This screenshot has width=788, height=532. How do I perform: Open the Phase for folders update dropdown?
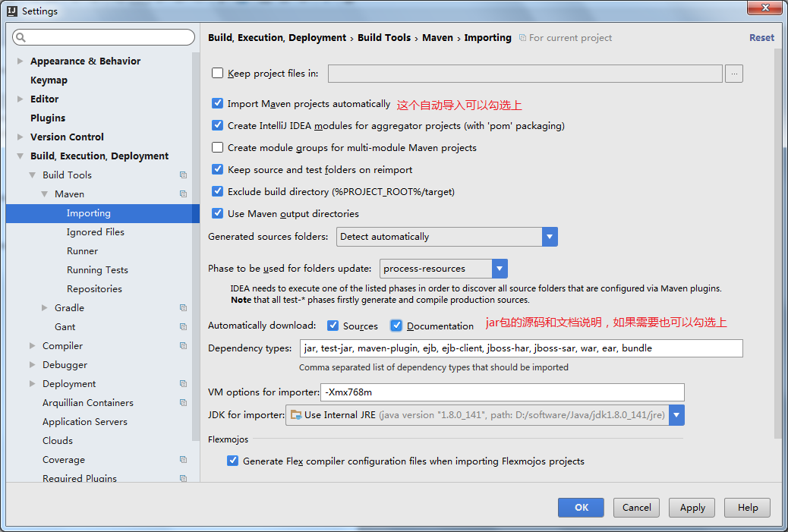(500, 269)
